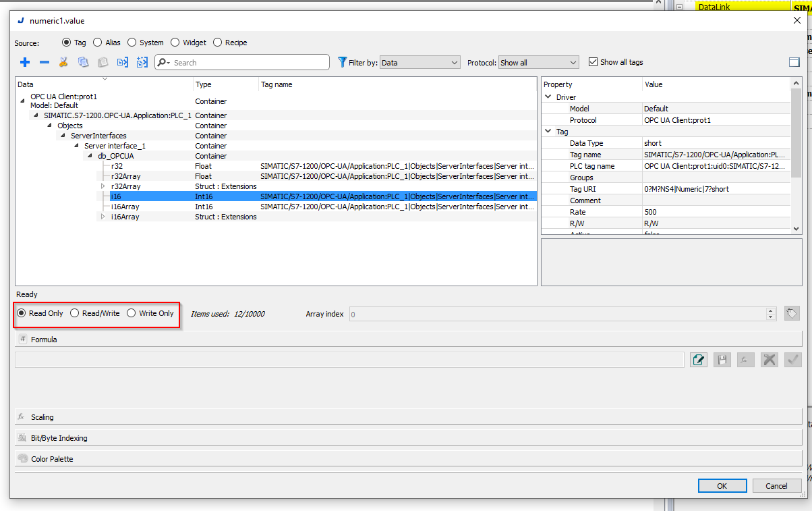Image resolution: width=812 pixels, height=511 pixels.
Task: Click the Filter by funnel icon
Action: click(x=342, y=62)
